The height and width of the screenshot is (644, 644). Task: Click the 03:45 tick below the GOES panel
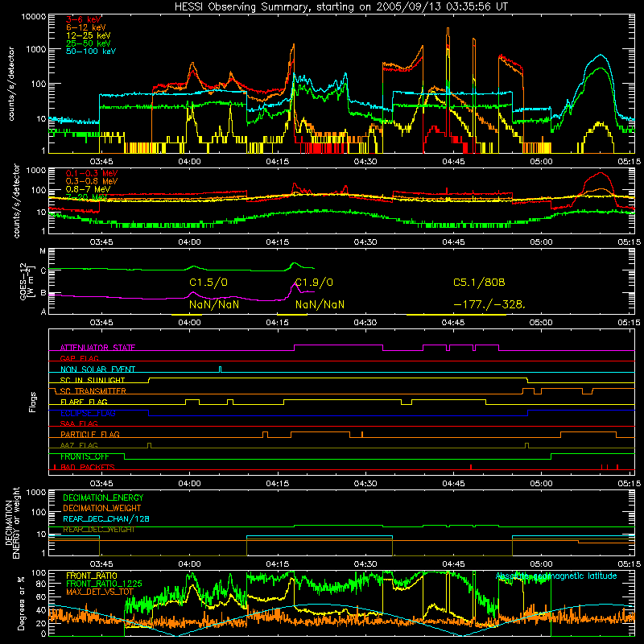pos(101,323)
